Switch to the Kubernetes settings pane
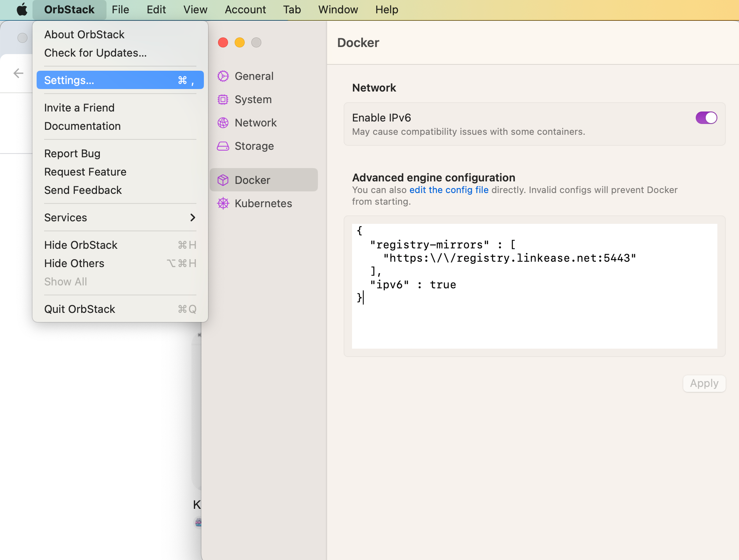 (x=264, y=203)
